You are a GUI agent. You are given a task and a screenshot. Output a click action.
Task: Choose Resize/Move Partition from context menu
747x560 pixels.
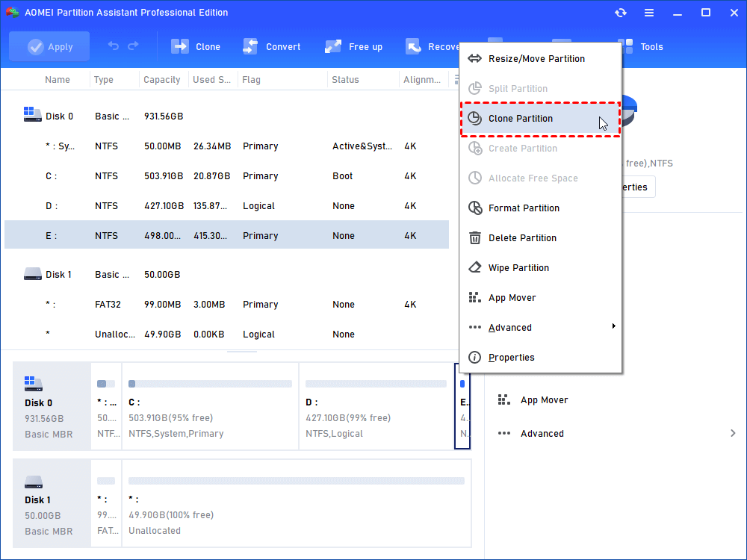pyautogui.click(x=540, y=58)
